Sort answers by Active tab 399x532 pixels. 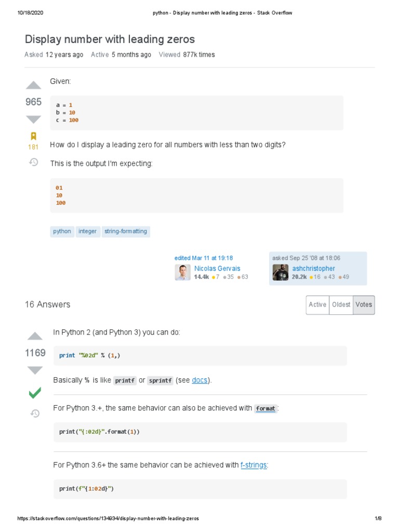pyautogui.click(x=317, y=305)
